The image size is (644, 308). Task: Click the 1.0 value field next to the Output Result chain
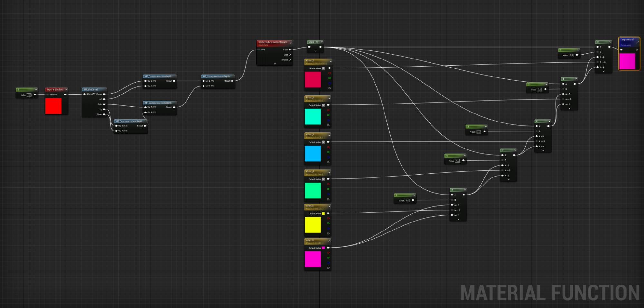(571, 55)
